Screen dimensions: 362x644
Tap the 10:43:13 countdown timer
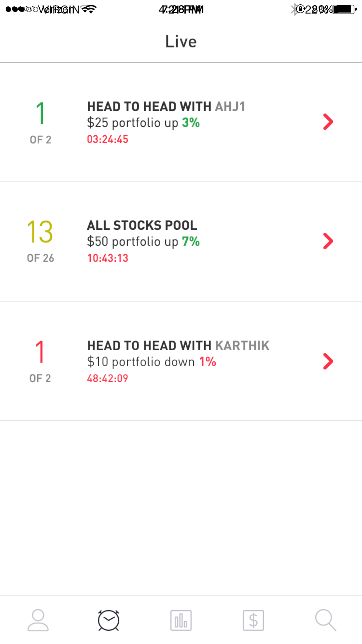pos(108,258)
